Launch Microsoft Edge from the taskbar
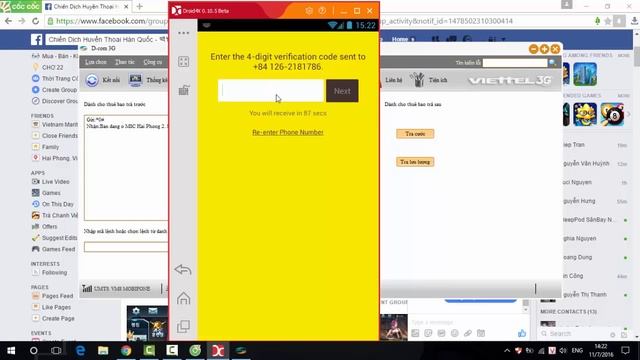640x360 pixels. [x=80, y=351]
